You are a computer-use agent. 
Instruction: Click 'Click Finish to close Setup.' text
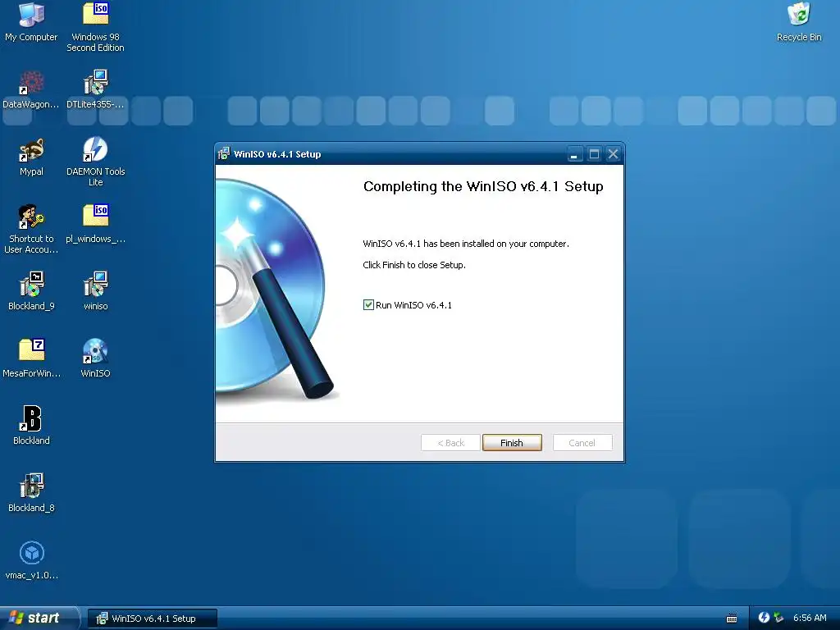(x=414, y=265)
